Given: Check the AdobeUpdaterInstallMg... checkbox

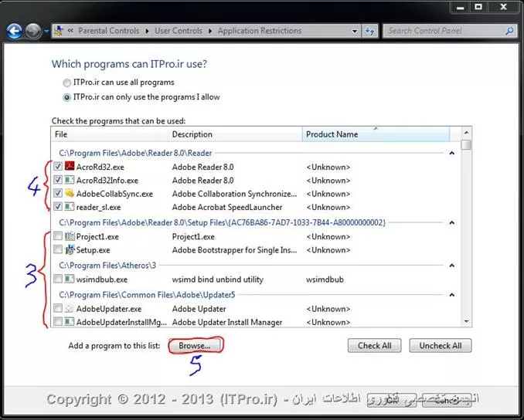Looking at the screenshot, I should (x=58, y=321).
